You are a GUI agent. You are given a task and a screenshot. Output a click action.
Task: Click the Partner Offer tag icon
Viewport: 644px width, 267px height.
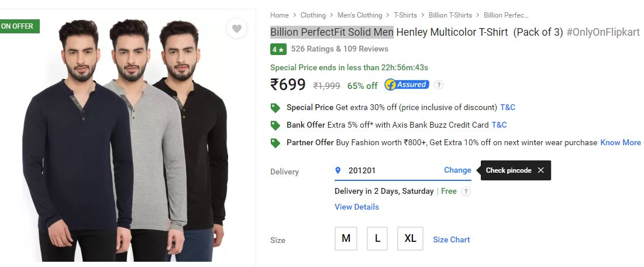point(275,143)
